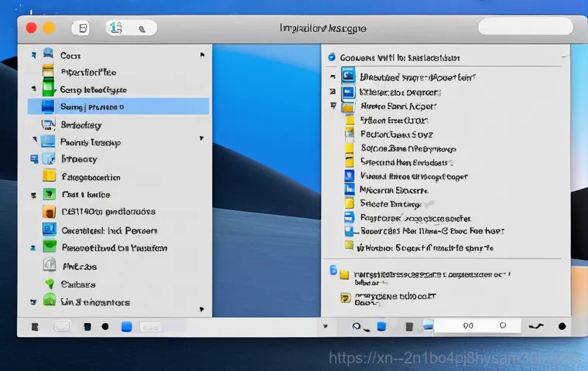Click the orange icon beside 'CBI140ro gindtonodes'
Image resolution: width=588 pixels, height=371 pixels.
(x=49, y=212)
